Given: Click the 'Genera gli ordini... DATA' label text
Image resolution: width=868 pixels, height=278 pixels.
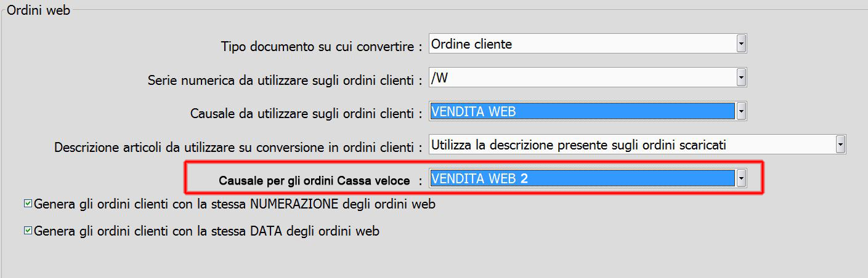Looking at the screenshot, I should pyautogui.click(x=208, y=232).
